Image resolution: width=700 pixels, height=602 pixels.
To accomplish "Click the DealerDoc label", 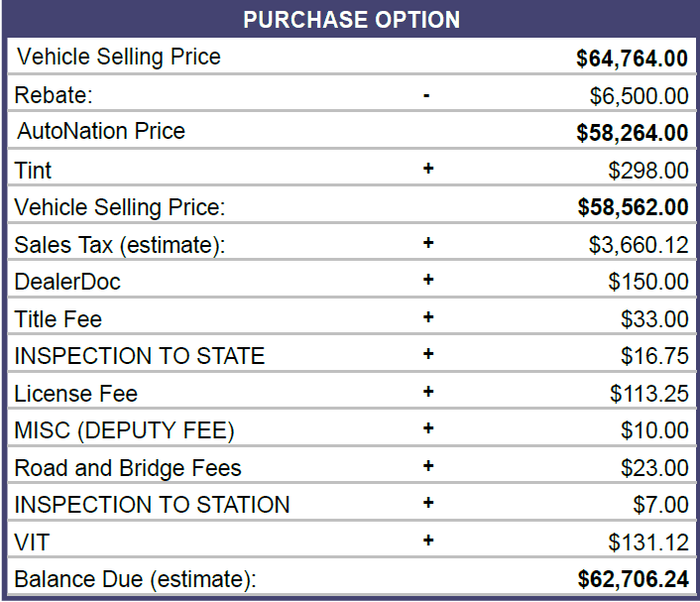I will 67,282.
